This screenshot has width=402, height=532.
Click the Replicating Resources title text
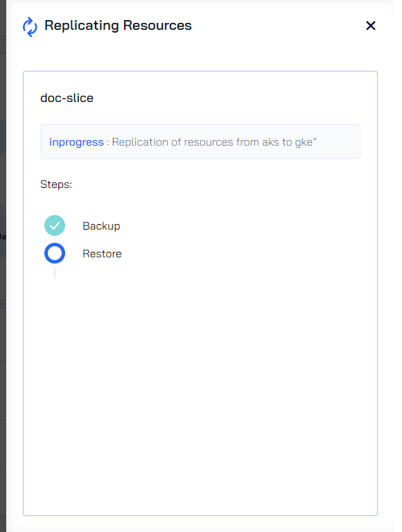tap(118, 26)
